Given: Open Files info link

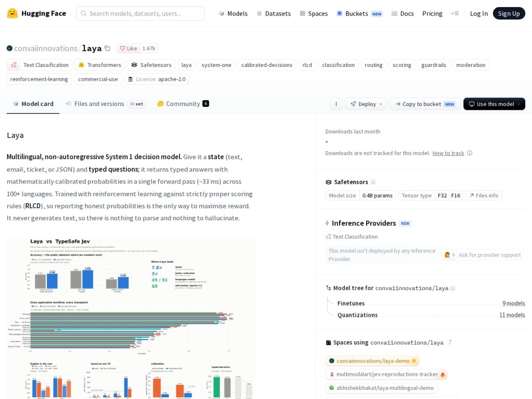Looking at the screenshot, I should point(484,196).
